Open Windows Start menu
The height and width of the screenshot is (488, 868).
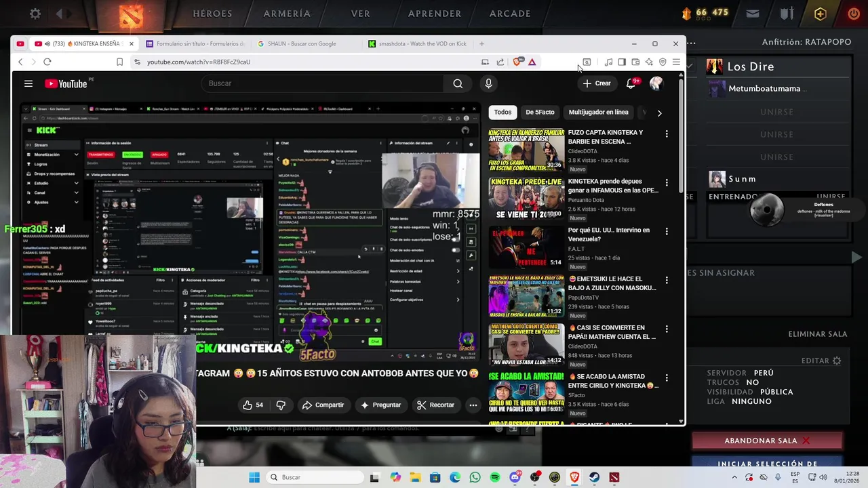254,477
